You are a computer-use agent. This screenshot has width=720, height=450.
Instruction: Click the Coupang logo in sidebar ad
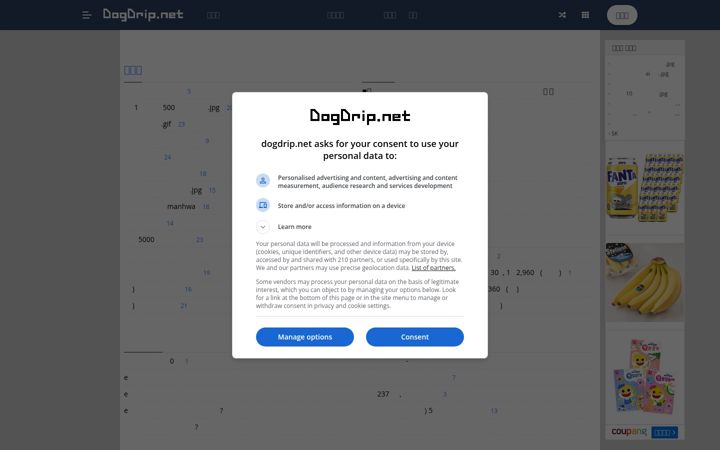[629, 432]
